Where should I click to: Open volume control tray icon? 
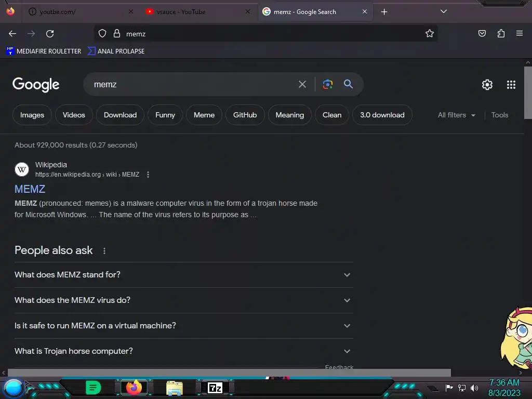(x=474, y=388)
